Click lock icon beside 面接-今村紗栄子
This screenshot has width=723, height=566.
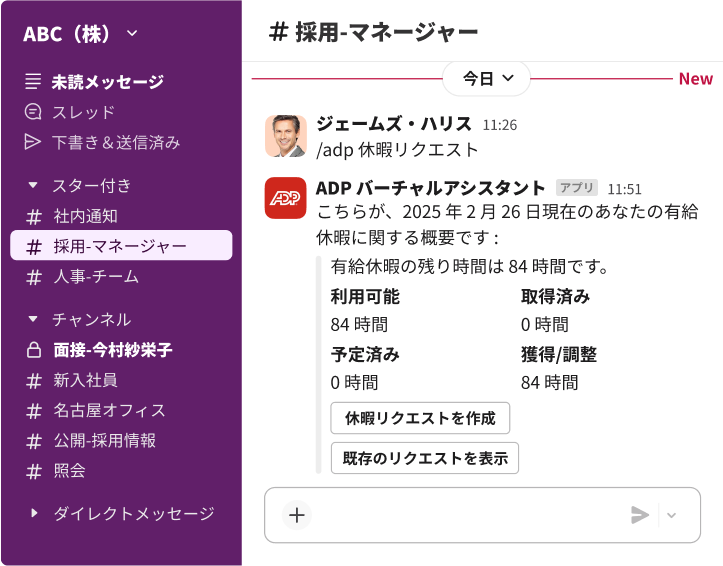34,350
